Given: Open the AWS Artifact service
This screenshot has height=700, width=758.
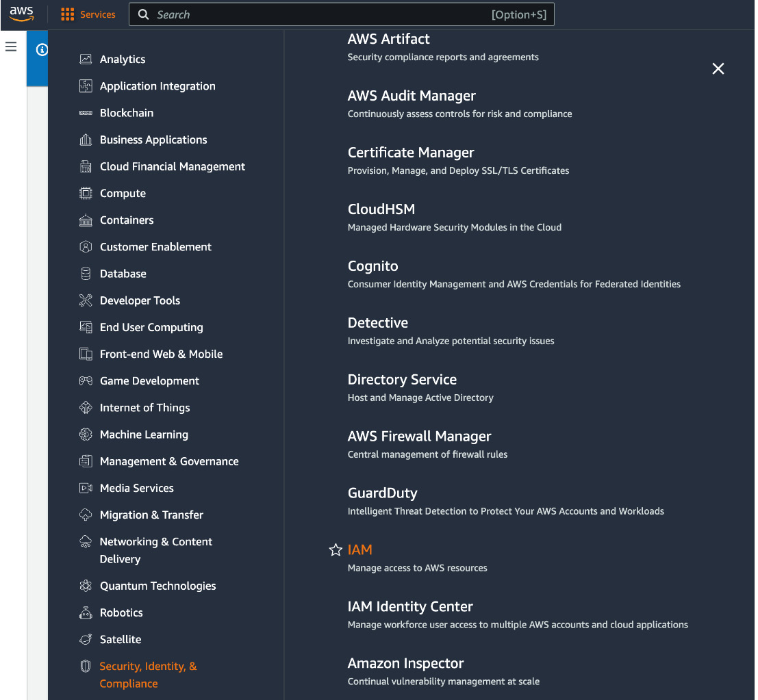Looking at the screenshot, I should [x=389, y=38].
